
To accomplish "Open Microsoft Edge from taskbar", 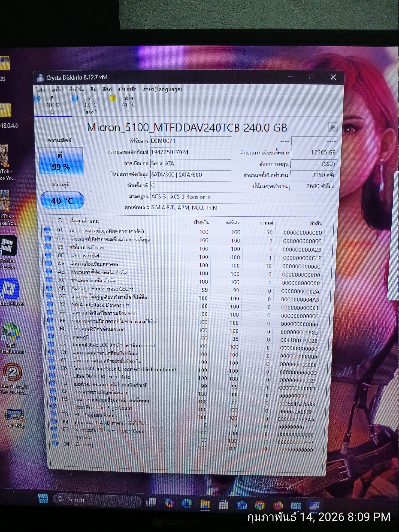I will (187, 504).
